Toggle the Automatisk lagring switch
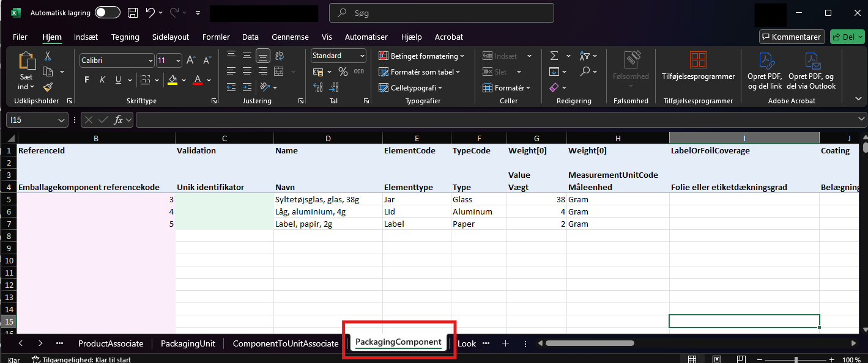This screenshot has height=363, width=868. tap(107, 12)
